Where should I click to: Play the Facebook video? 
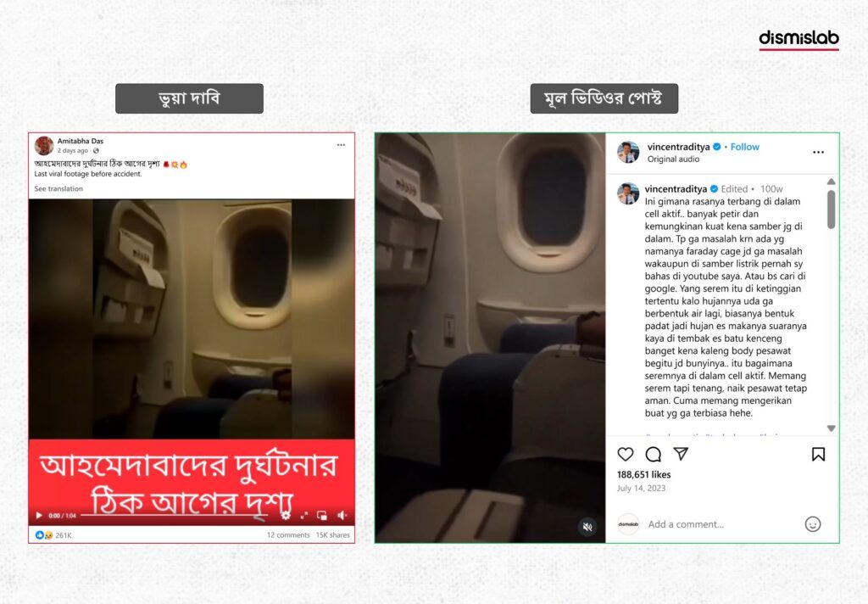(x=39, y=515)
